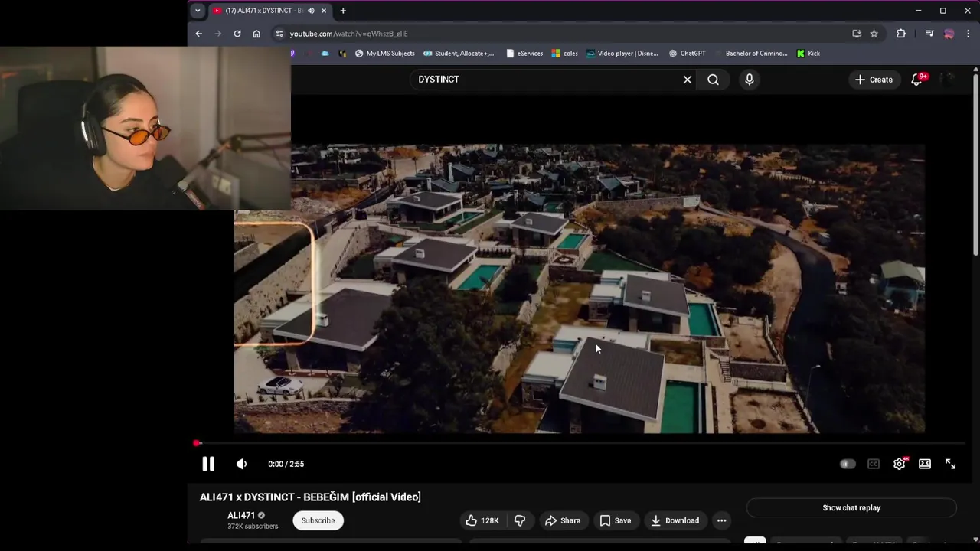Bookmark this page with the star
This screenshot has height=551, width=980.
(x=874, y=34)
